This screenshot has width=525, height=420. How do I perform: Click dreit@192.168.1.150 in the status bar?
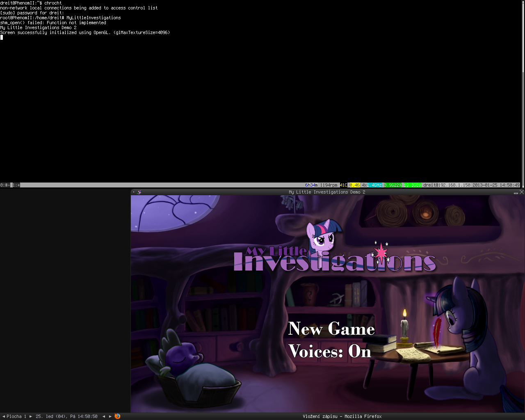447,185
